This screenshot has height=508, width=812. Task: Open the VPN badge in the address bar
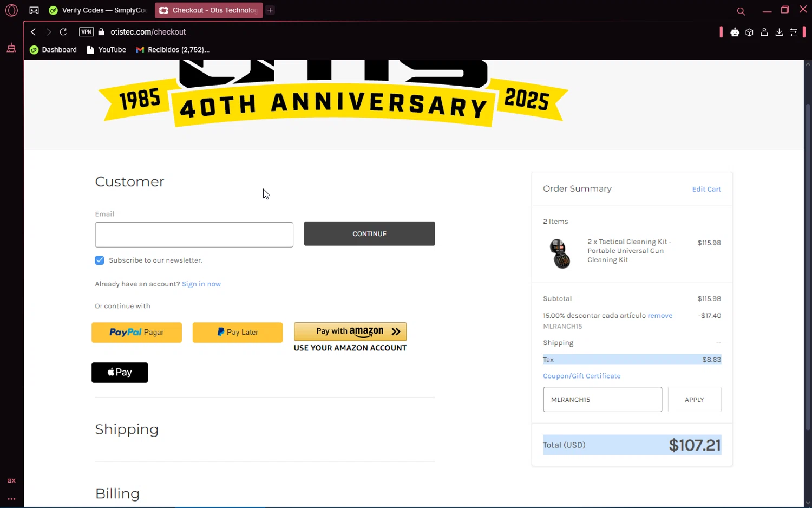click(86, 32)
